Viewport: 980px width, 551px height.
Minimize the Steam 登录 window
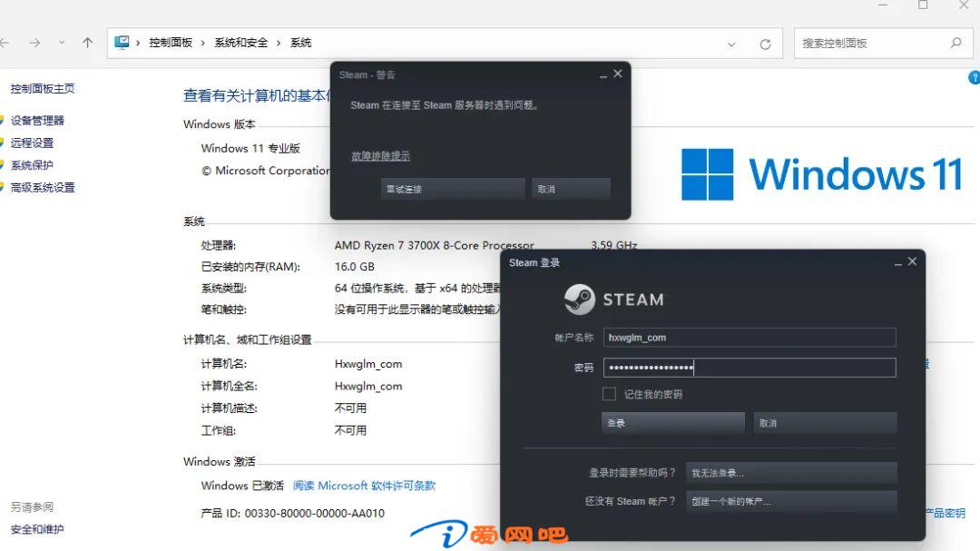(x=898, y=262)
